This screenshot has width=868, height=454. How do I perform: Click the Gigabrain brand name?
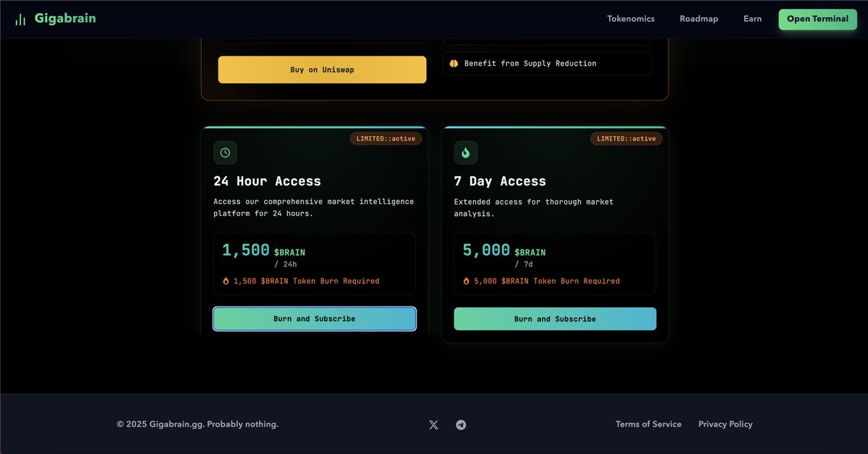(x=65, y=19)
